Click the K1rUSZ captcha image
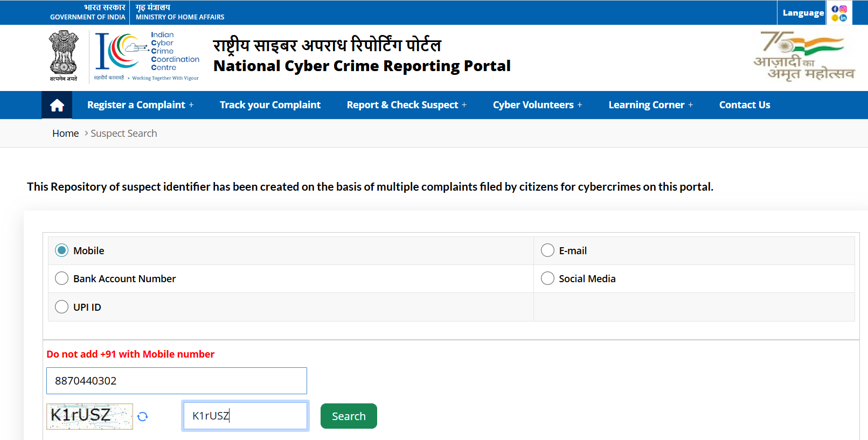Screen dimensions: 868x440 pyautogui.click(x=89, y=416)
